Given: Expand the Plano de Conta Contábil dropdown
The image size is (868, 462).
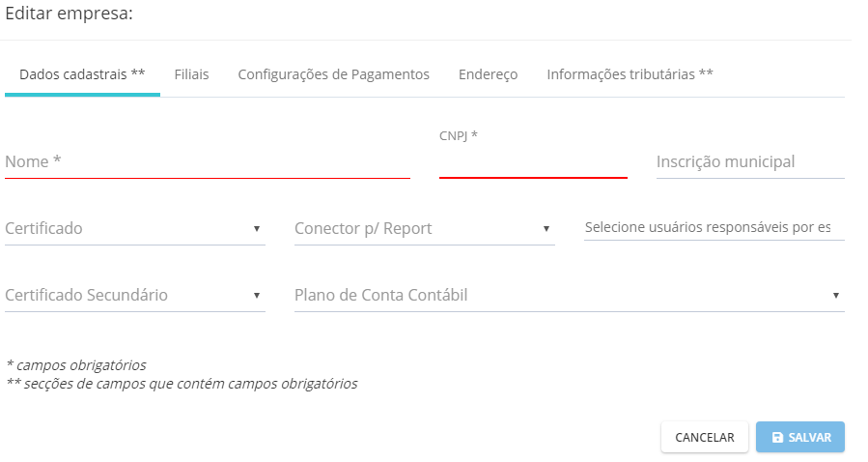Looking at the screenshot, I should pyautogui.click(x=570, y=295).
